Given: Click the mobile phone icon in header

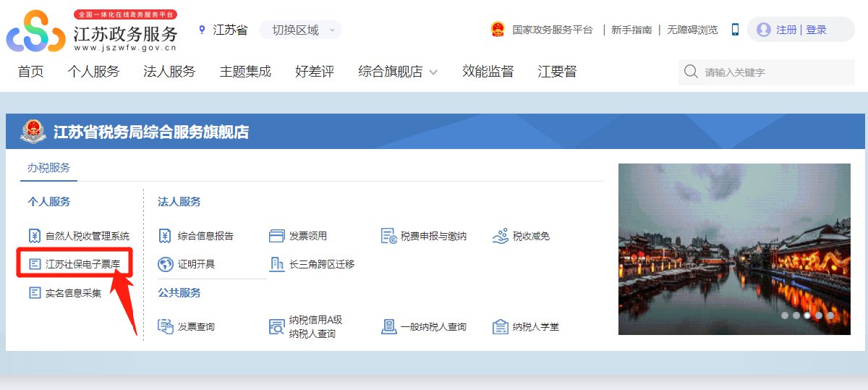Looking at the screenshot, I should (735, 30).
